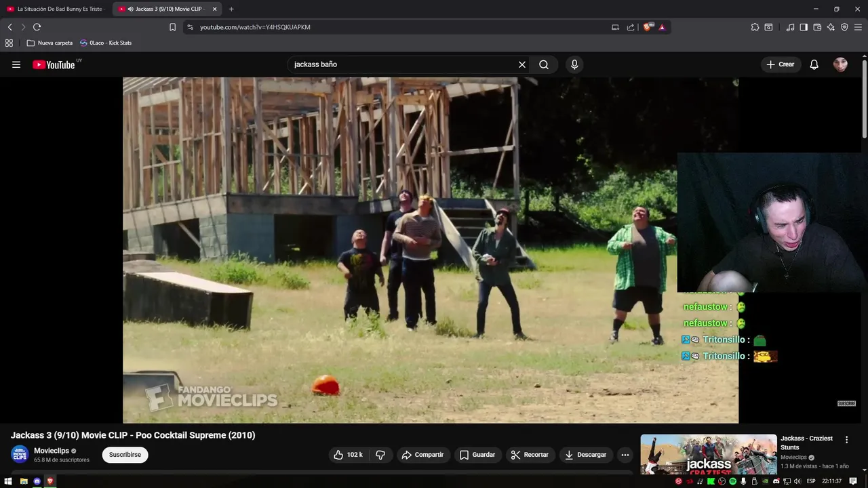This screenshot has width=868, height=488.
Task: Open Brave VPN shield icon
Action: [844, 27]
